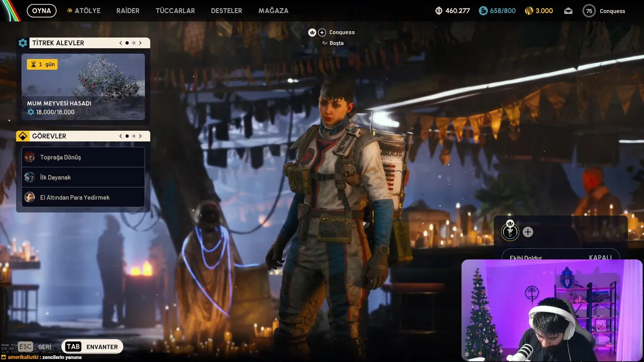Select first Görevler page dot
The width and height of the screenshot is (644, 362).
tap(127, 136)
